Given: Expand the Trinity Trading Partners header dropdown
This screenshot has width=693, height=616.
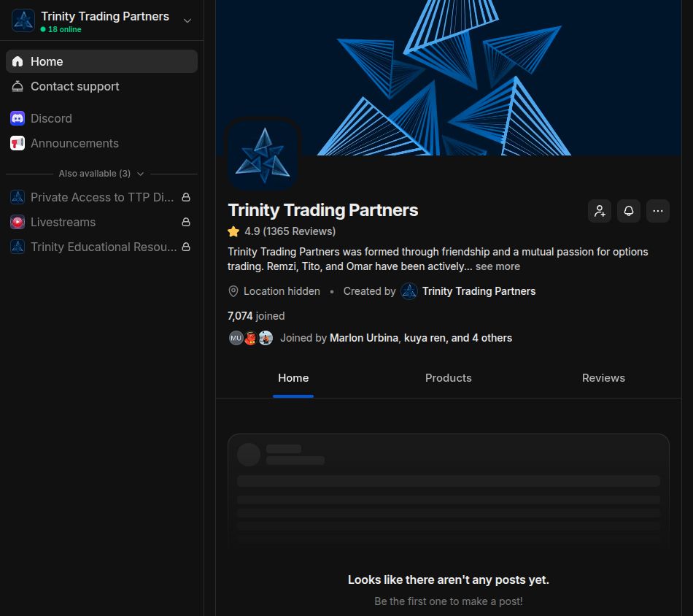Looking at the screenshot, I should [187, 20].
